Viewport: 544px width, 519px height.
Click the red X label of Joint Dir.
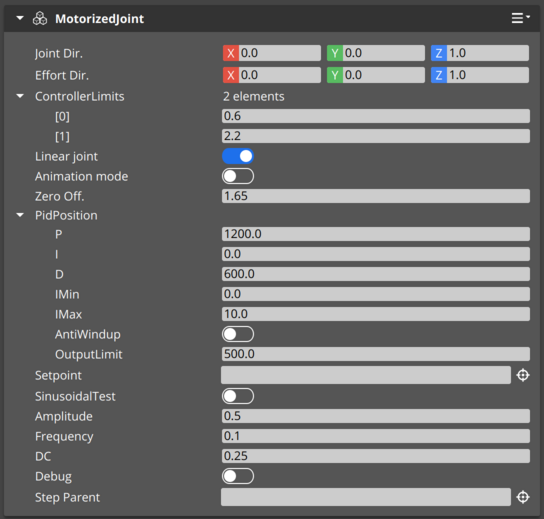point(231,53)
